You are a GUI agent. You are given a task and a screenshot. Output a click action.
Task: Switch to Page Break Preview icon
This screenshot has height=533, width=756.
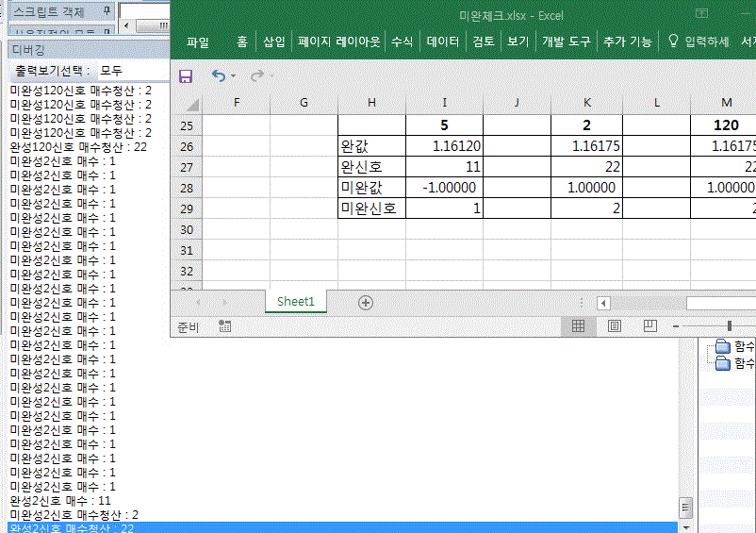[x=649, y=326]
